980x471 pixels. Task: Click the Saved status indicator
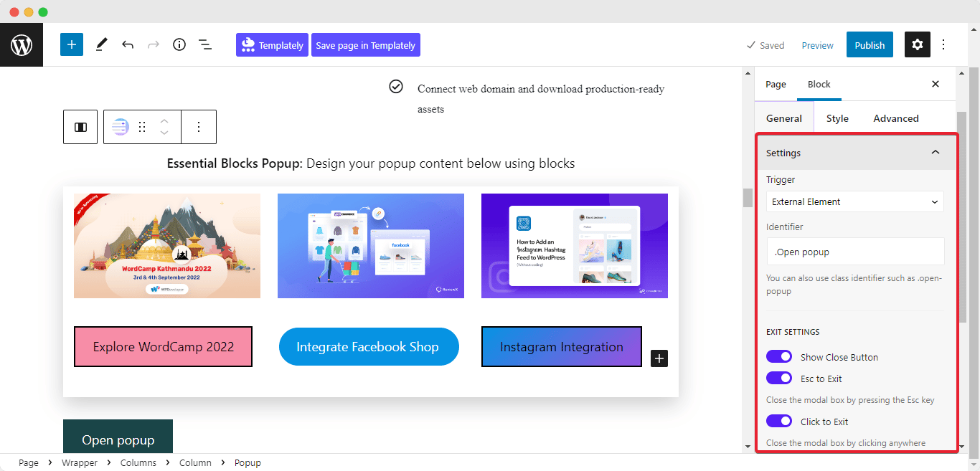[765, 45]
